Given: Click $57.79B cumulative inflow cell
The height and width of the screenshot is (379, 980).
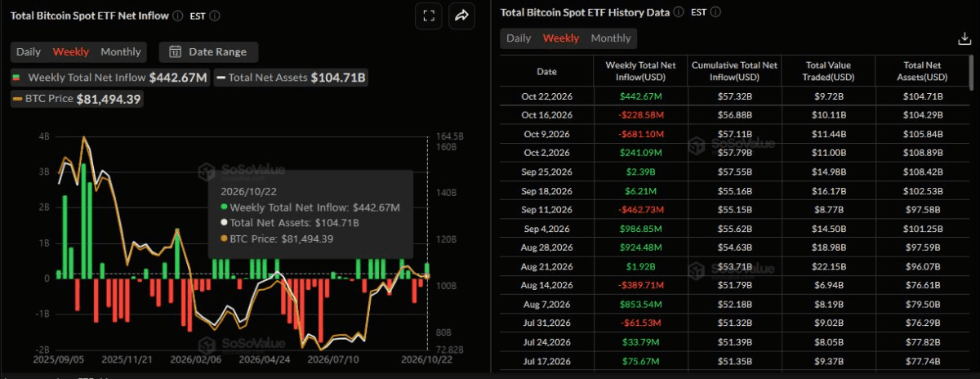Looking at the screenshot, I should tap(734, 153).
